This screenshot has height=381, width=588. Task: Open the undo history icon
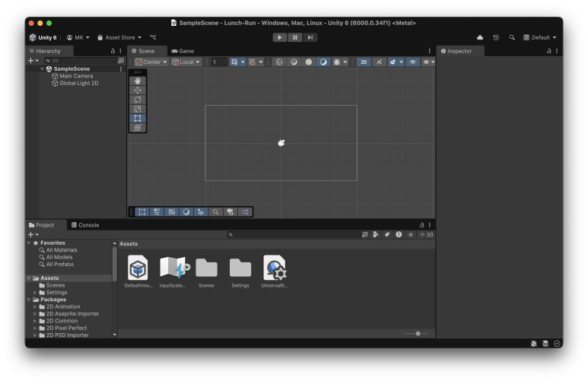point(496,37)
